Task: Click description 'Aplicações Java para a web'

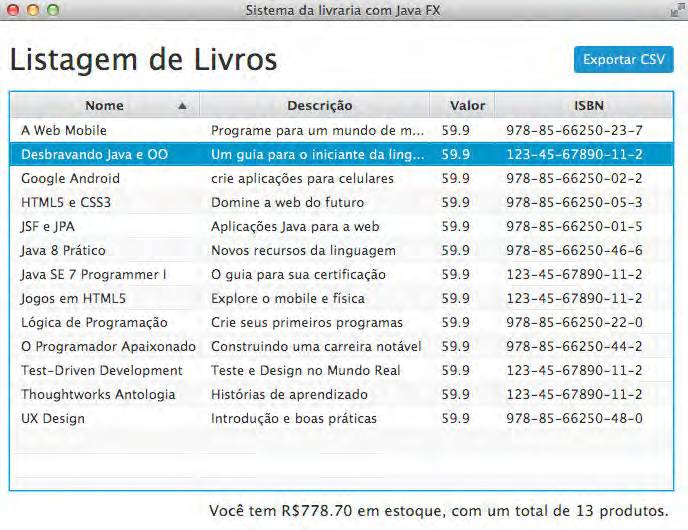Action: (x=295, y=226)
